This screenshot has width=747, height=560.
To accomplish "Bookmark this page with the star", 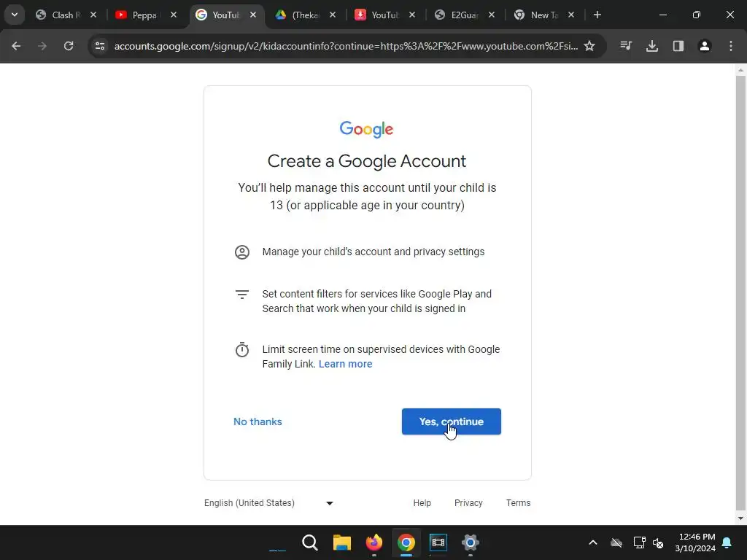I will click(589, 46).
